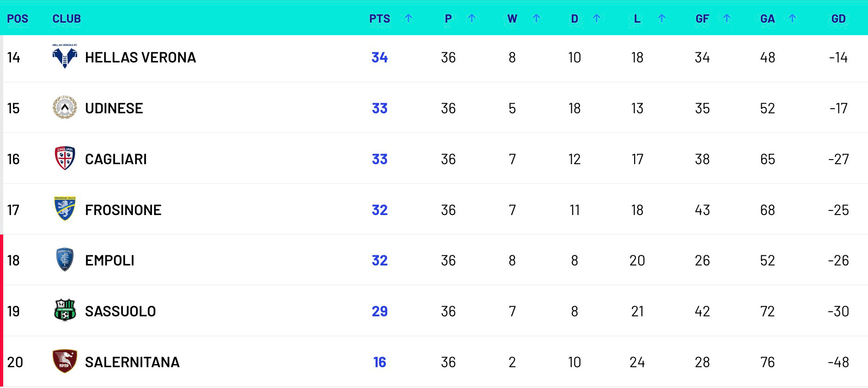The height and width of the screenshot is (388, 868).
Task: Click the Udinese club crest
Action: pyautogui.click(x=65, y=108)
